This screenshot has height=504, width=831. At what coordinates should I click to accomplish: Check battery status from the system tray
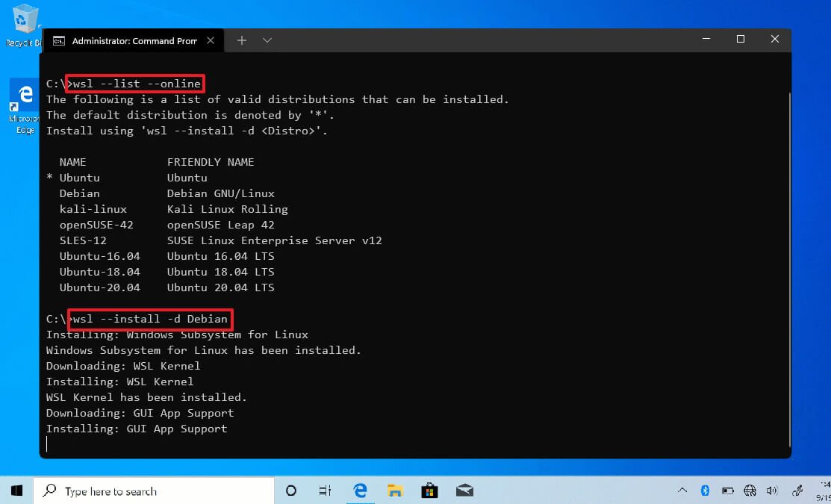(x=726, y=491)
